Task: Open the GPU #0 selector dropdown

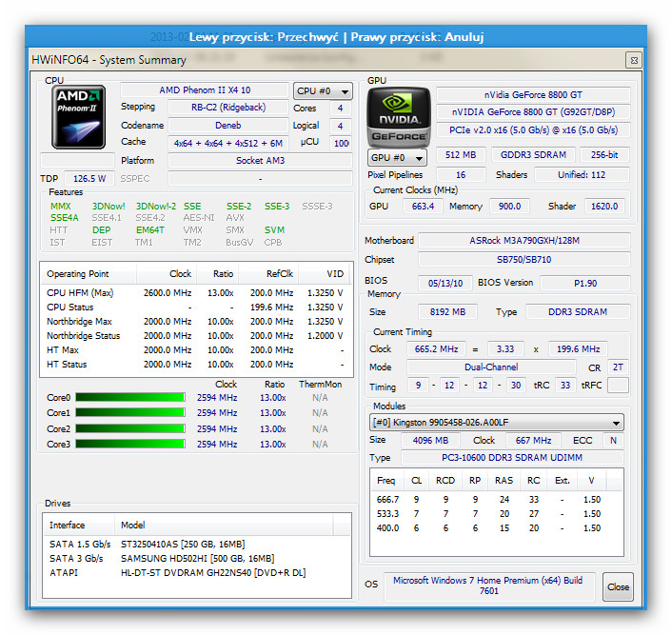Action: pyautogui.click(x=397, y=158)
